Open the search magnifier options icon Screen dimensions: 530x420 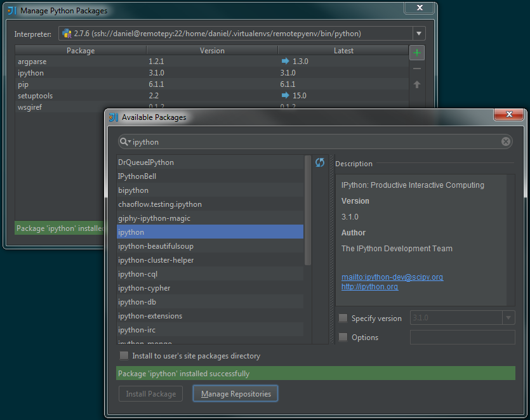[125, 141]
